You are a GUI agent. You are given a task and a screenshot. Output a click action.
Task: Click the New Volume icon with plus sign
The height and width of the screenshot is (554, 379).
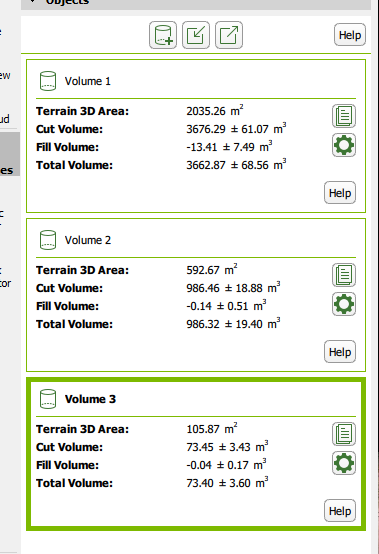pos(163,35)
